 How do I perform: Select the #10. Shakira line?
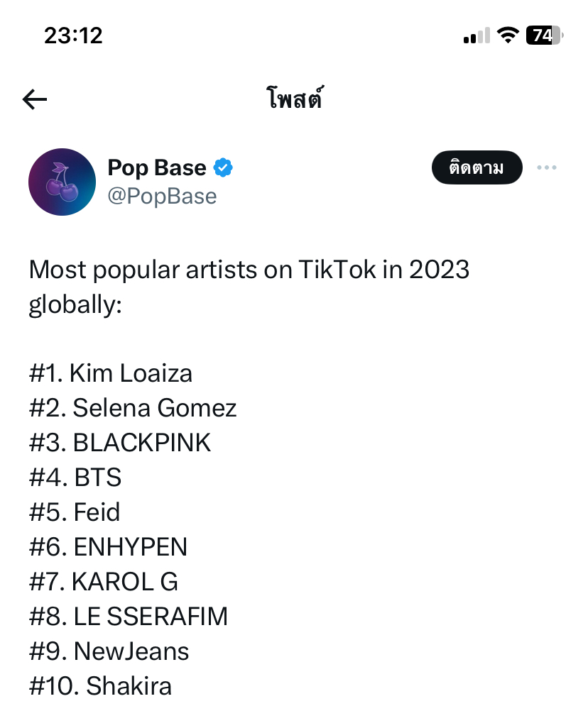tap(100, 686)
